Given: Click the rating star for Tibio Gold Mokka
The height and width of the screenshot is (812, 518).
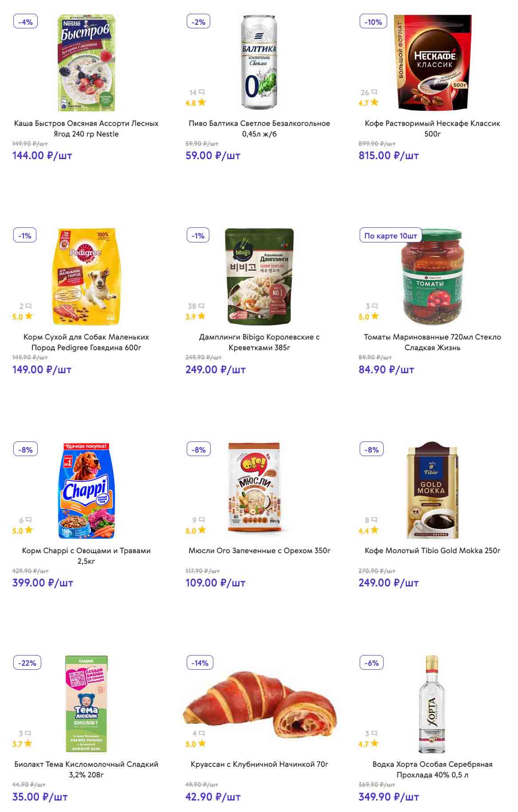Looking at the screenshot, I should pyautogui.click(x=375, y=530).
